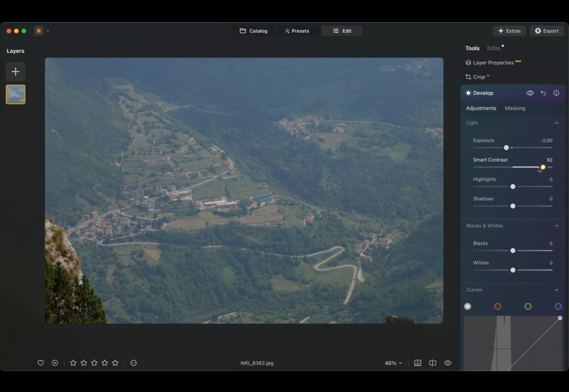Switch to the Masking tab
The height and width of the screenshot is (392, 569).
[515, 108]
